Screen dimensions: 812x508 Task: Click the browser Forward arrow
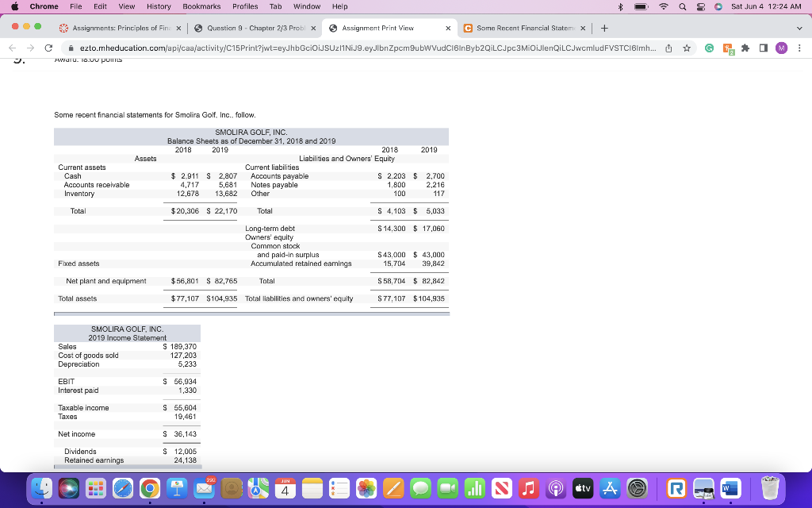pos(31,48)
